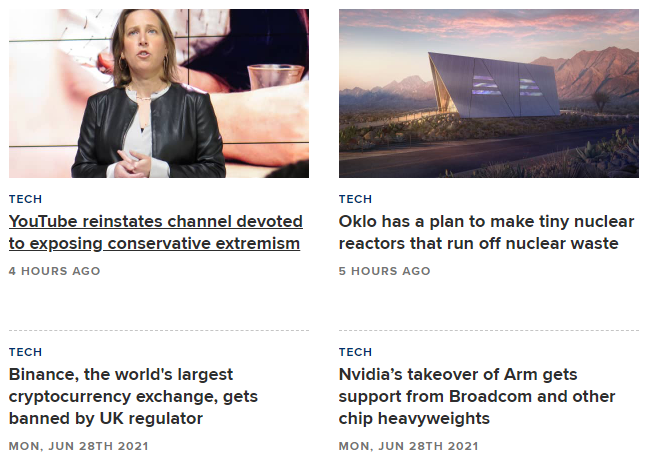Click the date under the Nvidia headline
The width and height of the screenshot is (645, 474).
(408, 445)
